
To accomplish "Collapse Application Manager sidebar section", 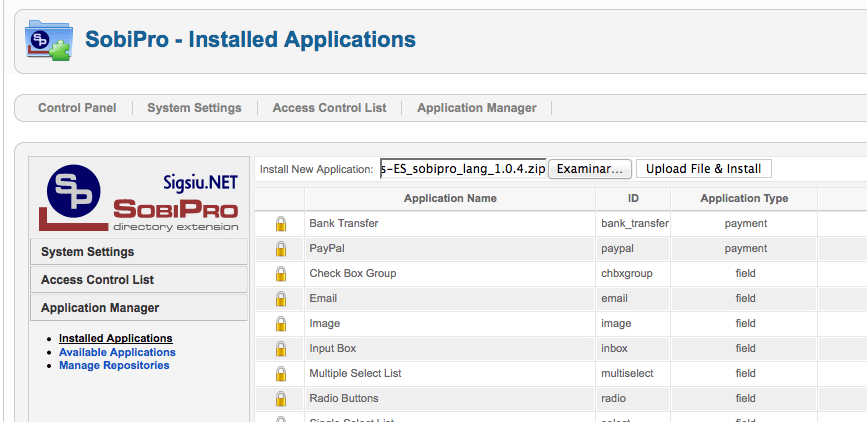I will click(x=139, y=308).
